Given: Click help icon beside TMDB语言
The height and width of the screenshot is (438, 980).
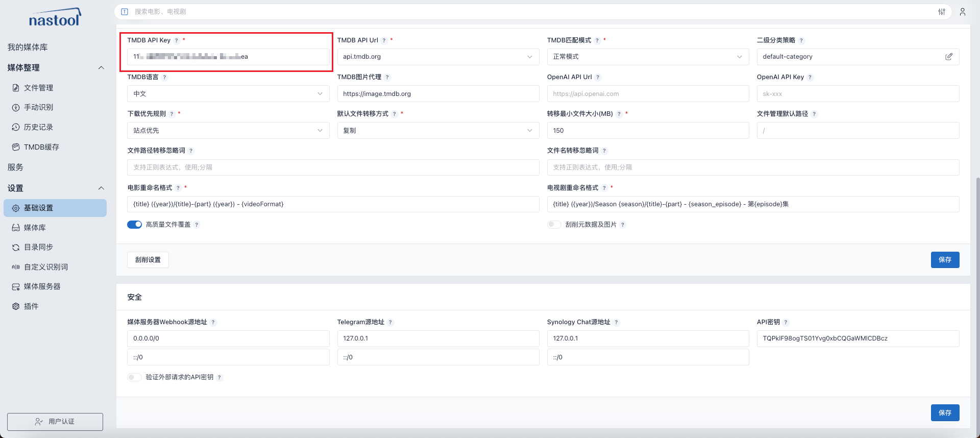Looking at the screenshot, I should pos(164,78).
